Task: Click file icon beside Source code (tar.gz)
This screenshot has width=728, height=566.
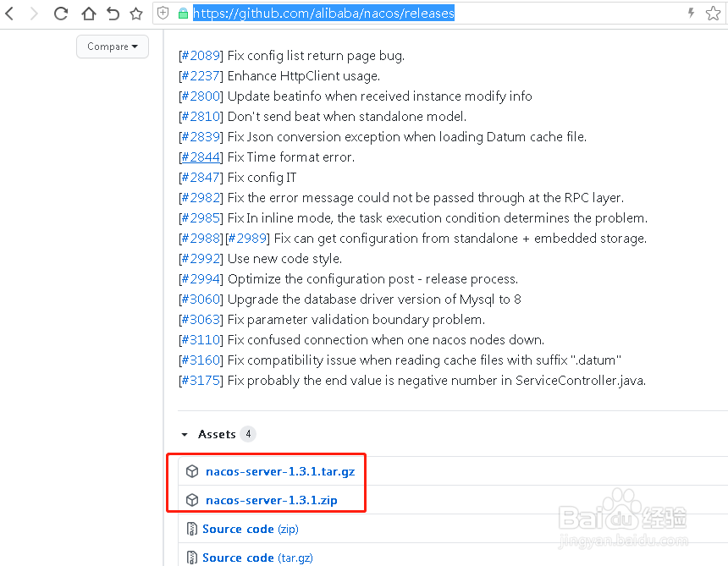Action: pyautogui.click(x=192, y=558)
